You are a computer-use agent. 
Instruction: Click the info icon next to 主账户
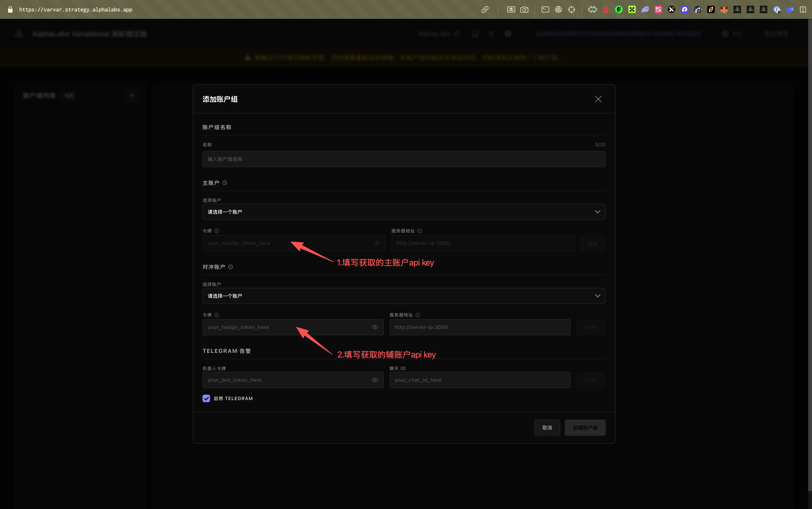tap(225, 183)
